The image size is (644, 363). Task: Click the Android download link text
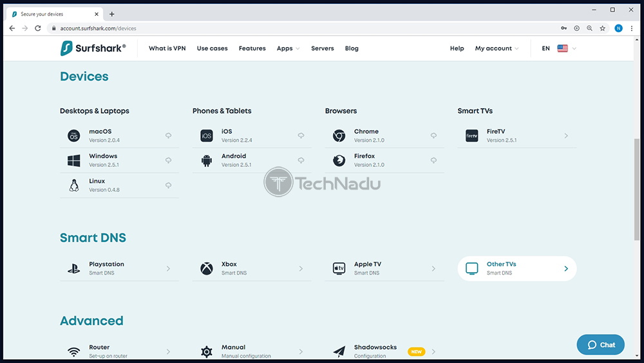pos(234,156)
